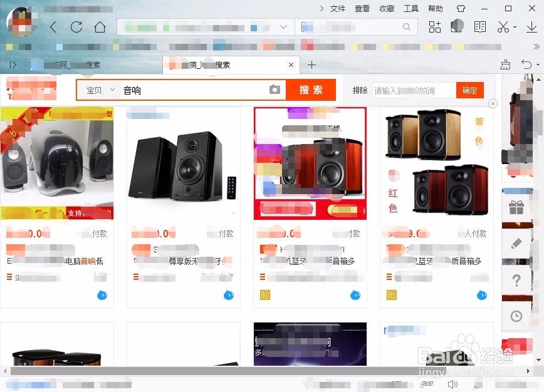
Task: Open the product title containing 尊享版
Action: pyautogui.click(x=183, y=261)
